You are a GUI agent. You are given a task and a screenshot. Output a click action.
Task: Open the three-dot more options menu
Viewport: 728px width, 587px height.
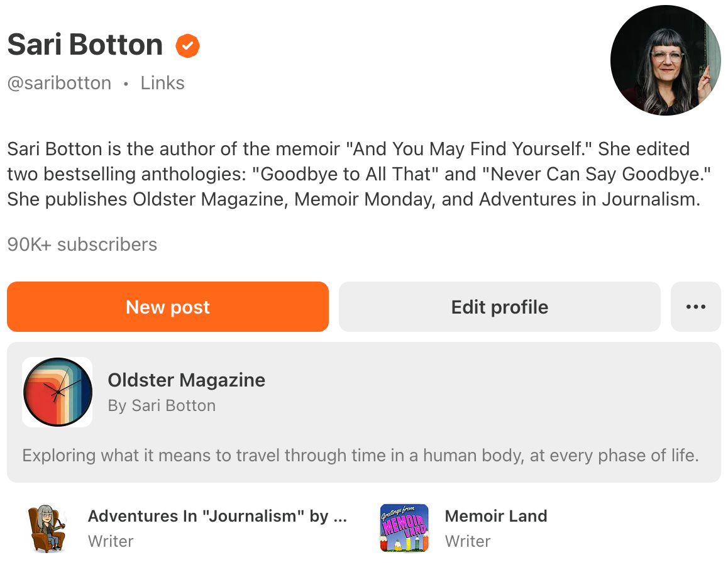click(695, 307)
